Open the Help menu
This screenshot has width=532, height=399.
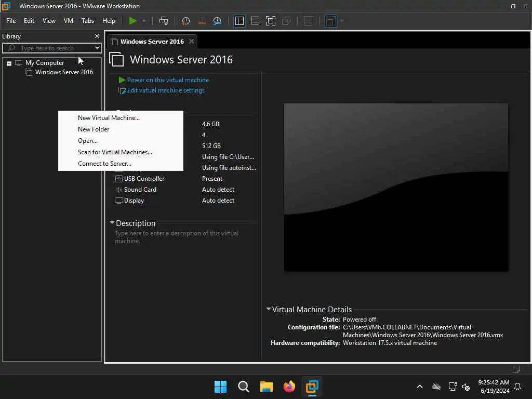point(109,21)
